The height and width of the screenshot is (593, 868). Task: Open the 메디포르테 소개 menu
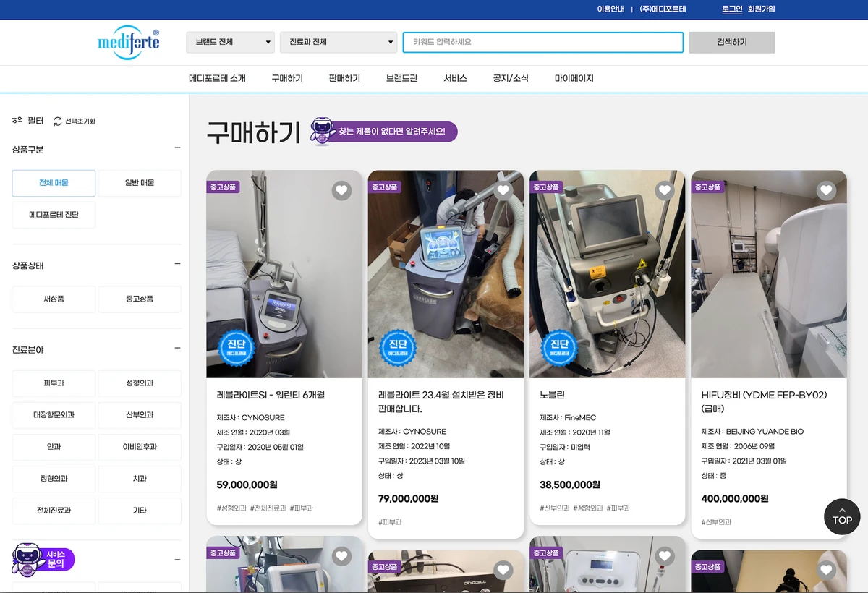click(217, 78)
